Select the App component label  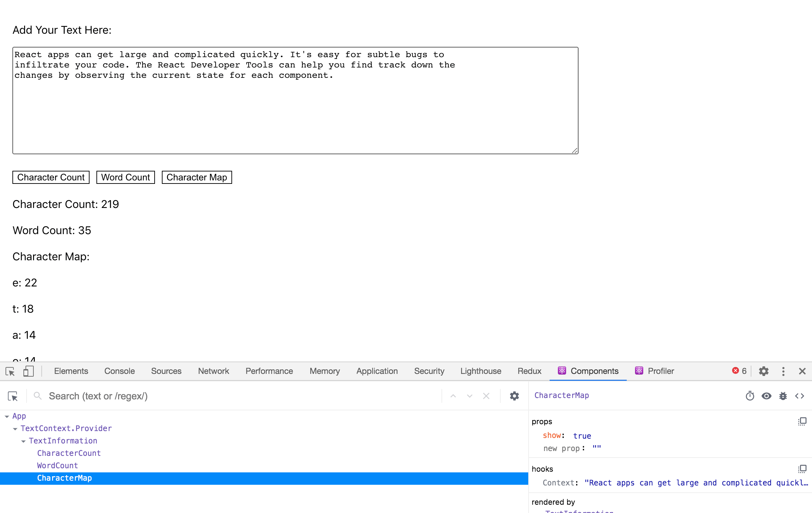(19, 416)
